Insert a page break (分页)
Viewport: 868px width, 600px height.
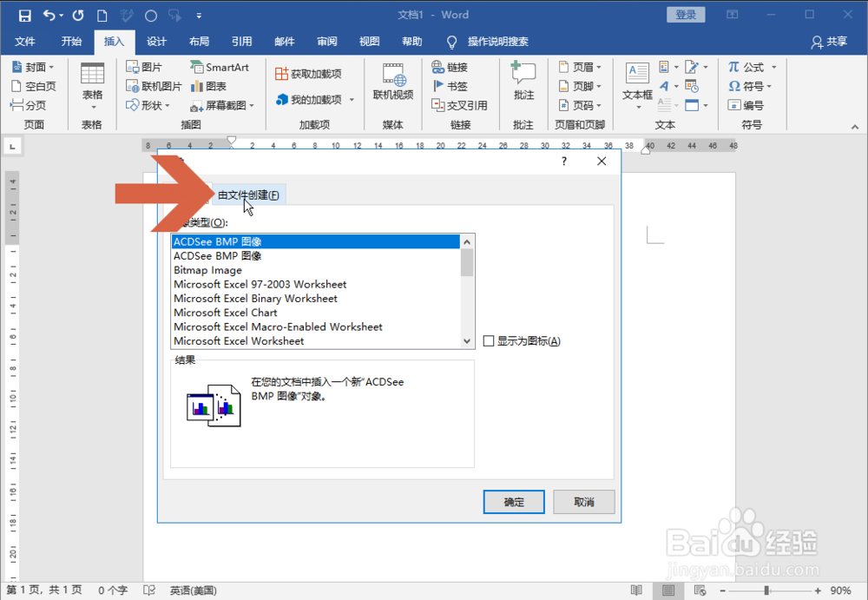[29, 105]
